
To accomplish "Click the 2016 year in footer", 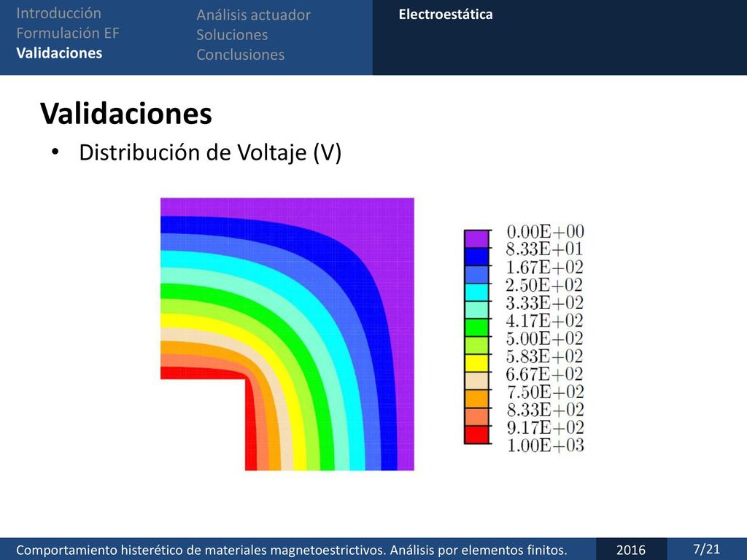I will click(x=631, y=550).
